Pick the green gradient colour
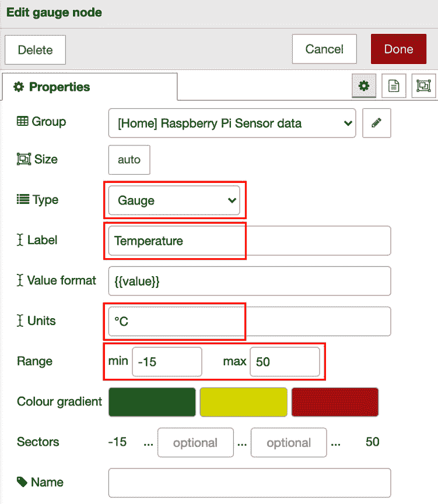The width and height of the screenshot is (438, 504). pyautogui.click(x=152, y=402)
